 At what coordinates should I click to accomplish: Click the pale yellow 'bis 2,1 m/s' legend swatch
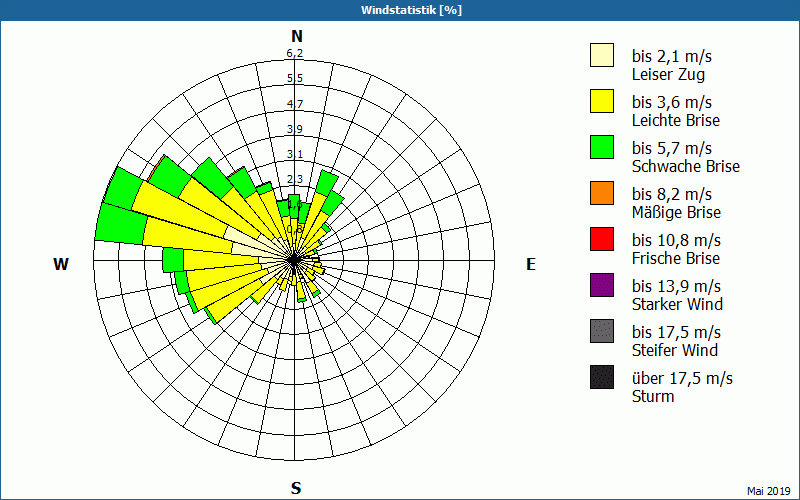[x=602, y=55]
